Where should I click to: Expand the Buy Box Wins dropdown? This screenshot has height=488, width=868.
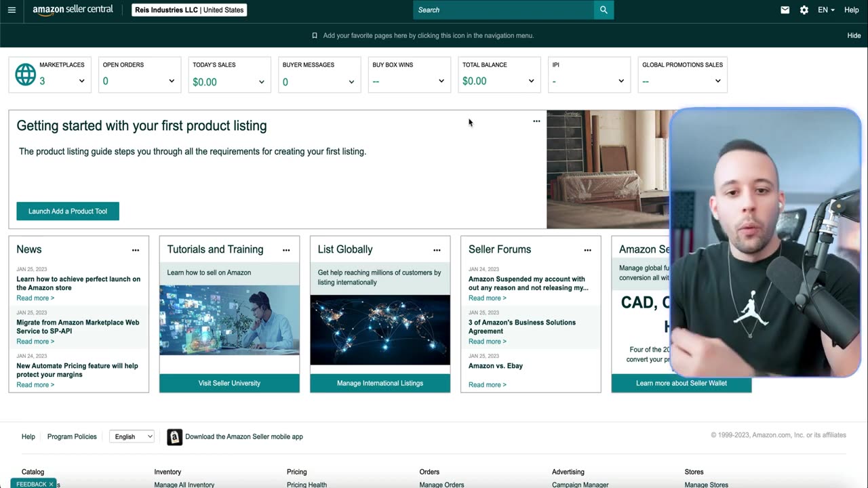coord(441,81)
